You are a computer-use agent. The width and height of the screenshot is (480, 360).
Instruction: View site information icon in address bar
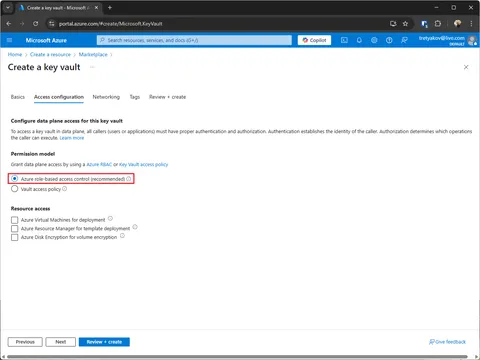[51, 24]
